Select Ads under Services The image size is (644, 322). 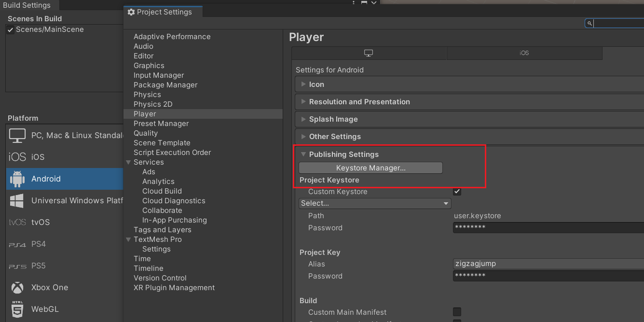(x=149, y=172)
